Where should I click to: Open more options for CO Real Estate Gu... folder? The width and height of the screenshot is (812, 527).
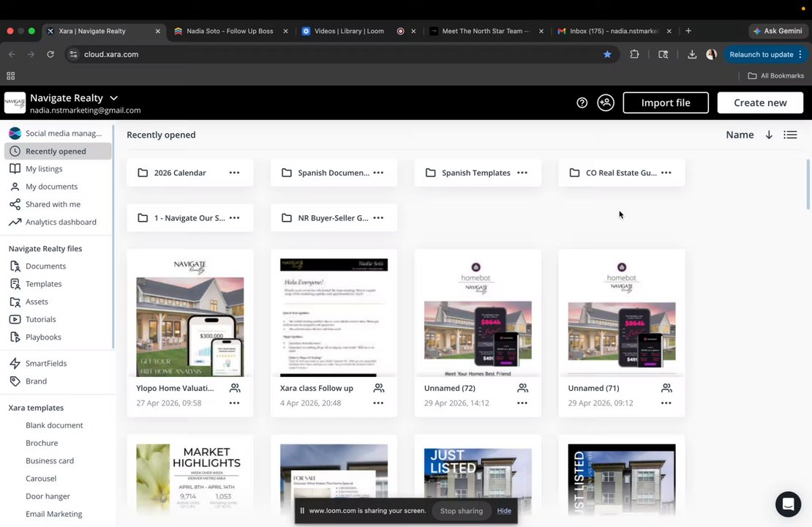click(x=666, y=173)
